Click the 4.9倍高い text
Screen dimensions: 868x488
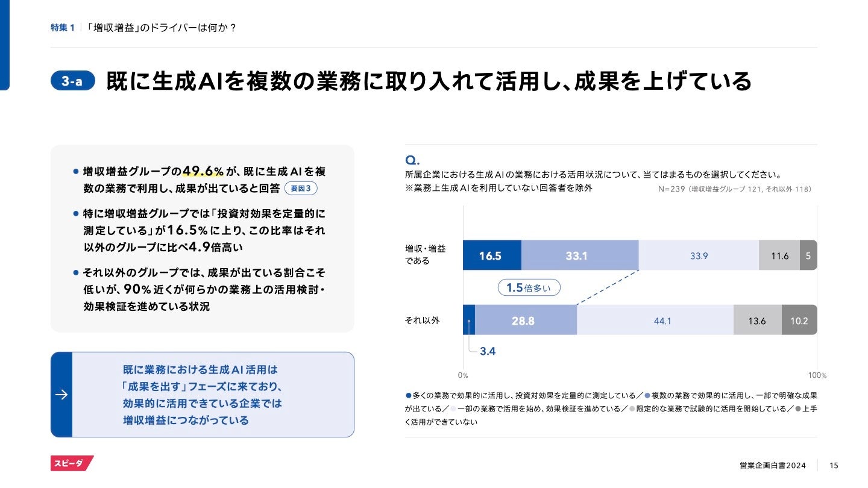216,247
